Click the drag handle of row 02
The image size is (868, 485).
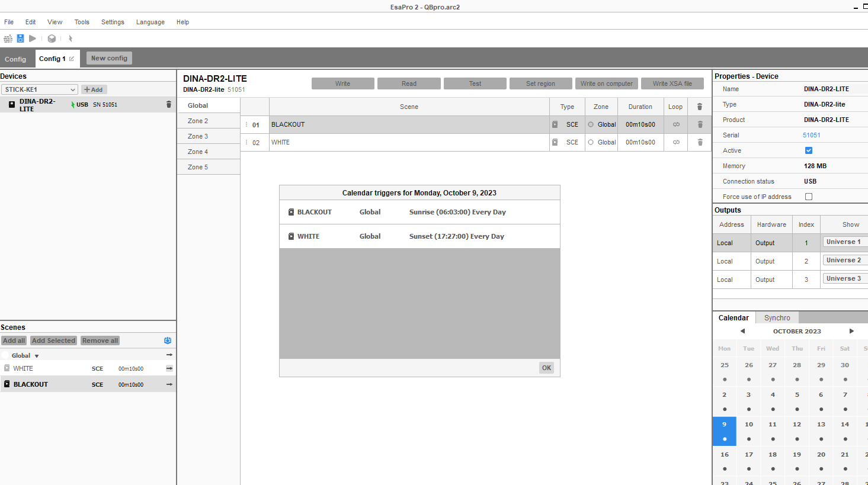(x=246, y=142)
